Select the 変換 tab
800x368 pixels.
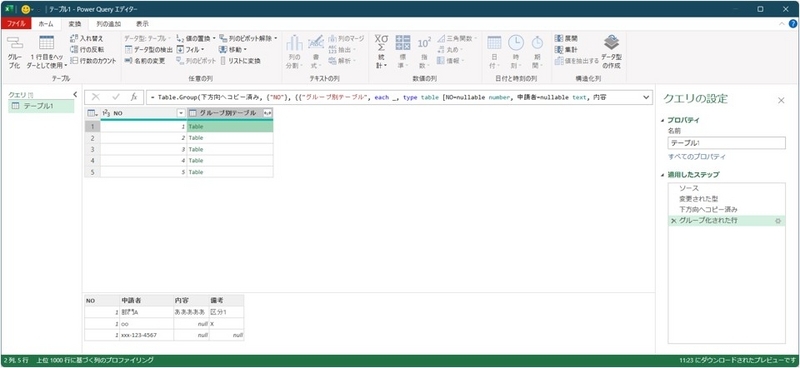pos(75,23)
